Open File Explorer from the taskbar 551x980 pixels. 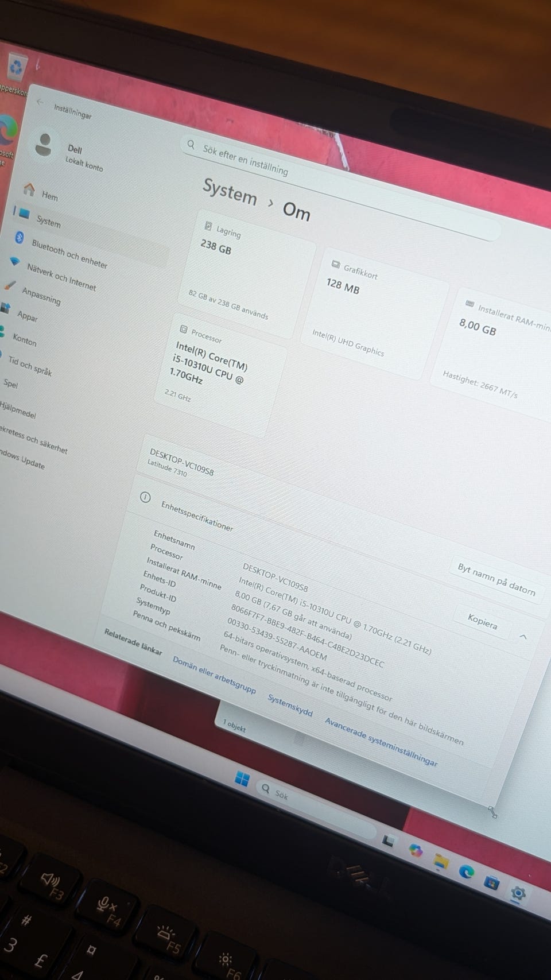(441, 861)
